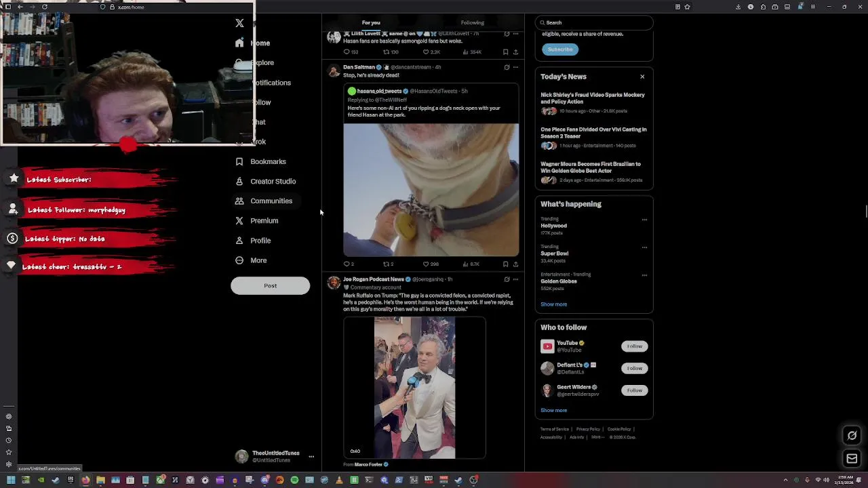Open options for Super Bowl trend
This screenshot has height=488, width=868.
pos(644,247)
